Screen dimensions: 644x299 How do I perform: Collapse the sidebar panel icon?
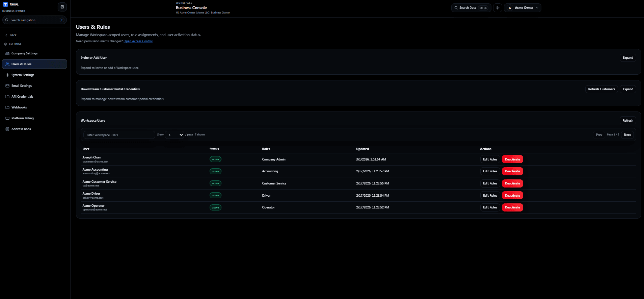62,7
